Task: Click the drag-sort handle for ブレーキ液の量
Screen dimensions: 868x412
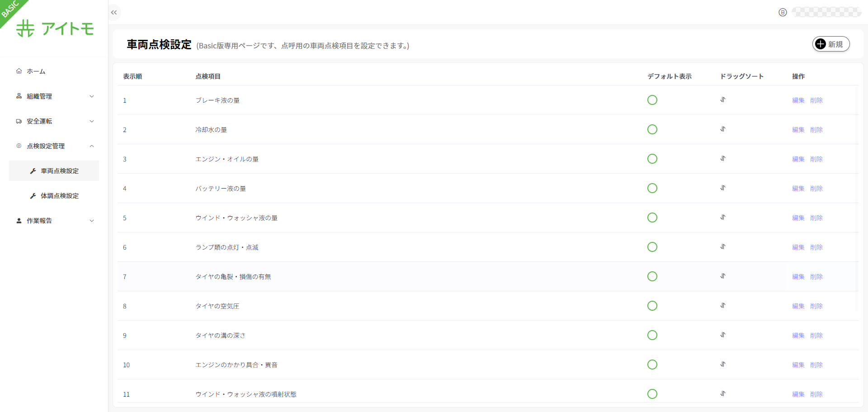Action: (x=723, y=100)
